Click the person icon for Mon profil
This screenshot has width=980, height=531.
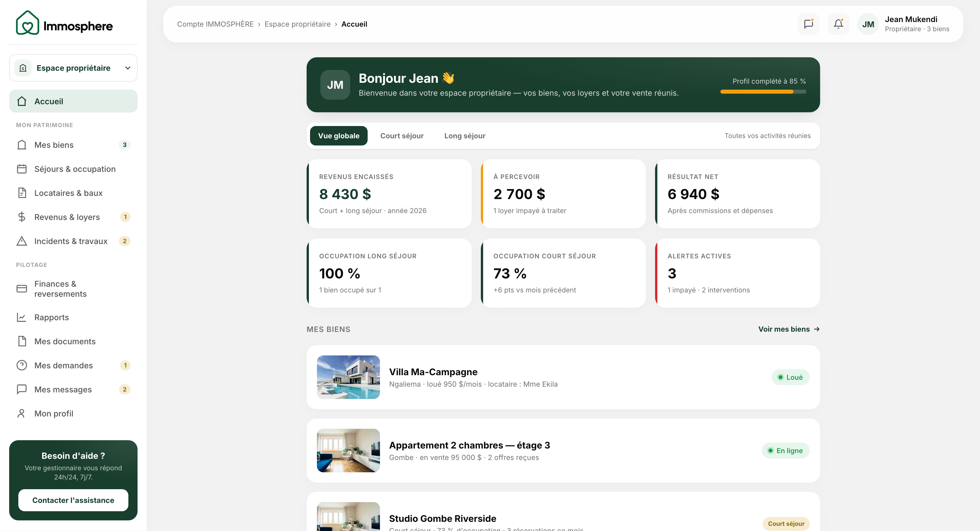(x=22, y=414)
